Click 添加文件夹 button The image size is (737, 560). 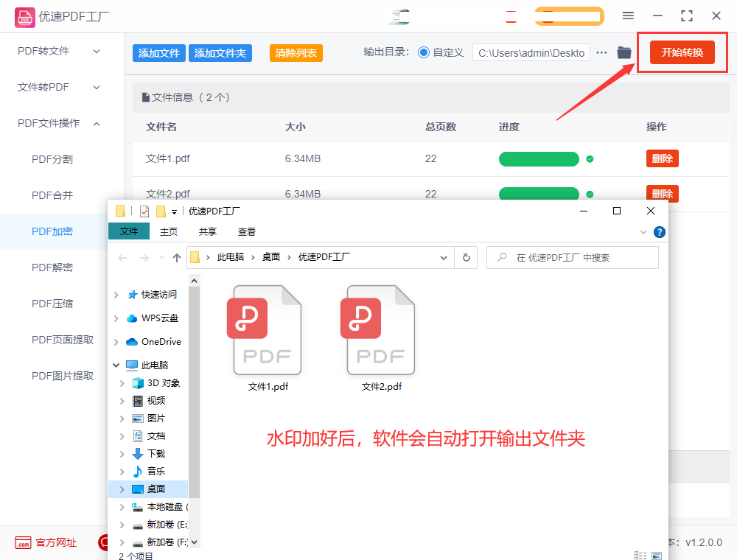click(x=220, y=53)
